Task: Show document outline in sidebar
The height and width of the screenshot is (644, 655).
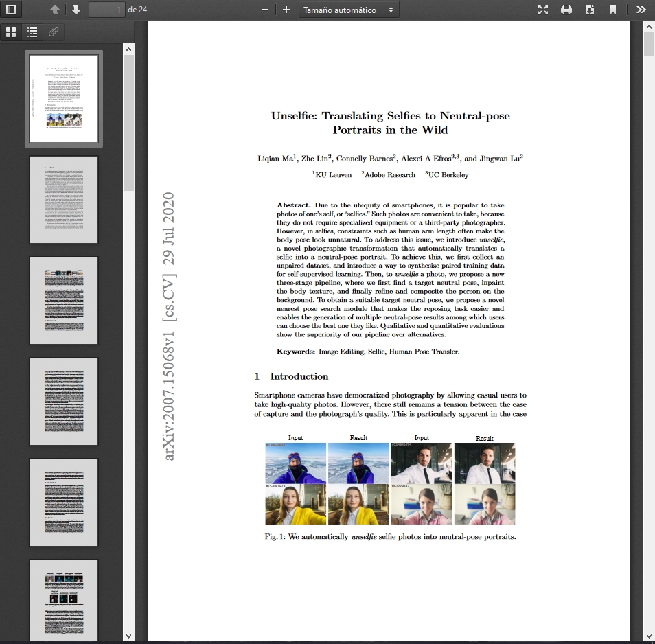Action: 32,32
